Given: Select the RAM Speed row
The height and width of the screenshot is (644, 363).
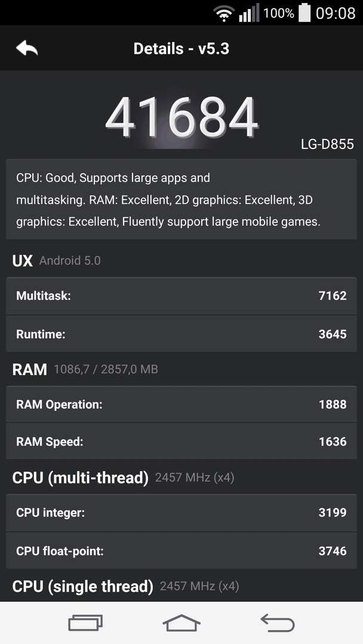Looking at the screenshot, I should [x=181, y=441].
